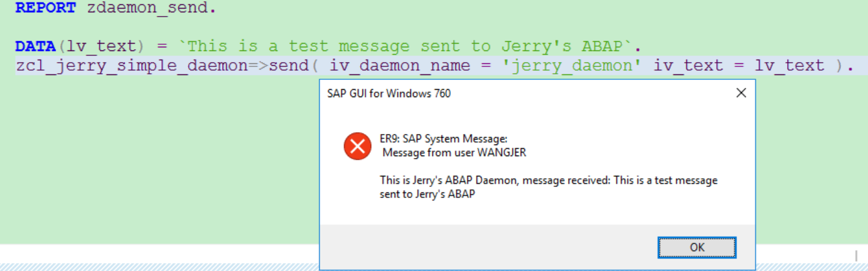This screenshot has height=271, width=868.
Task: Click lv_text inside the DATA declaration
Action: click(x=101, y=47)
